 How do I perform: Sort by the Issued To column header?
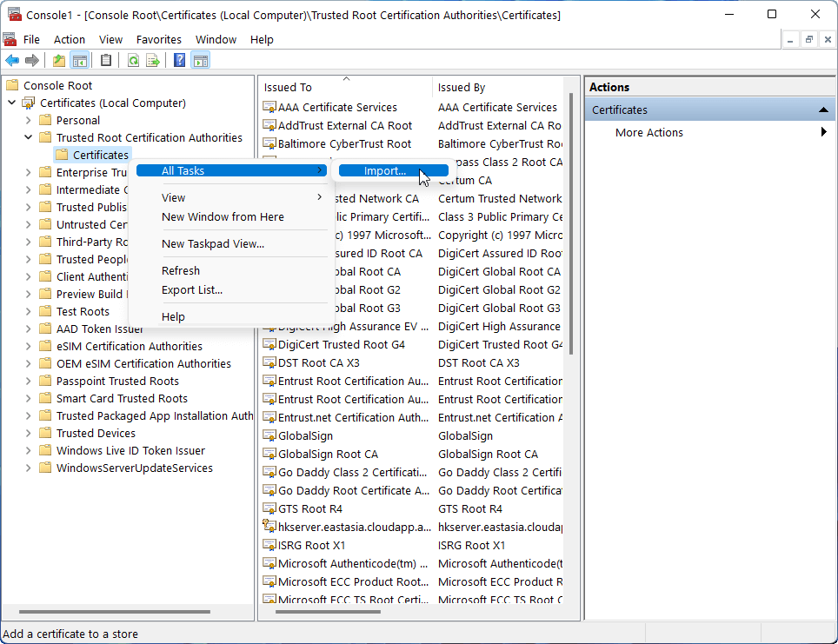(346, 87)
